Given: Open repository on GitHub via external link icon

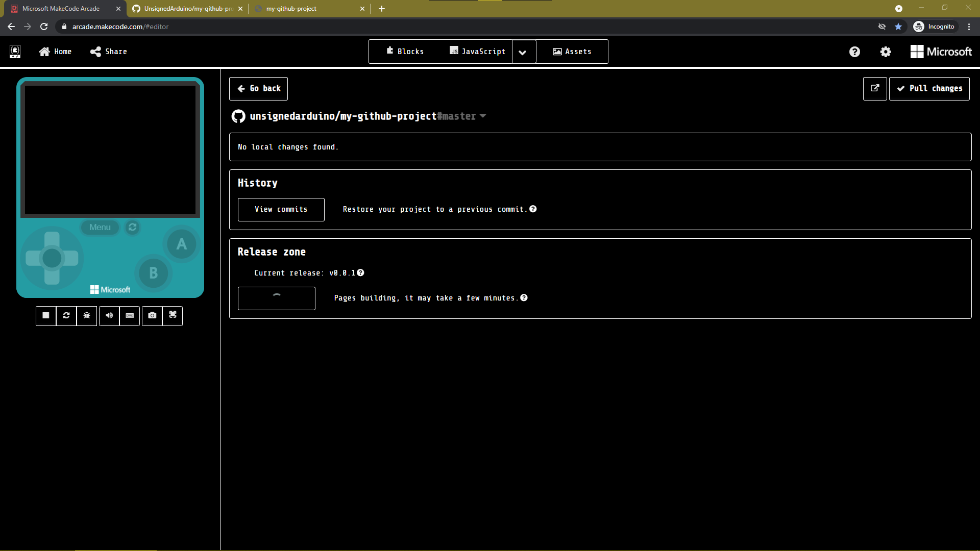Looking at the screenshot, I should click(875, 88).
